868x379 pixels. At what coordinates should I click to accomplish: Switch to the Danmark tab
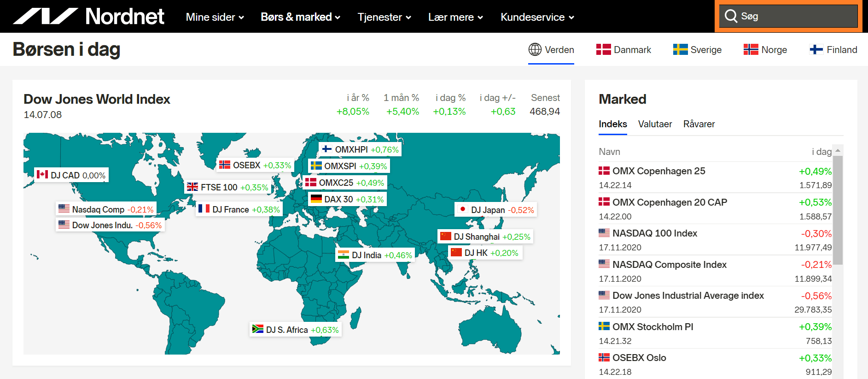click(623, 50)
